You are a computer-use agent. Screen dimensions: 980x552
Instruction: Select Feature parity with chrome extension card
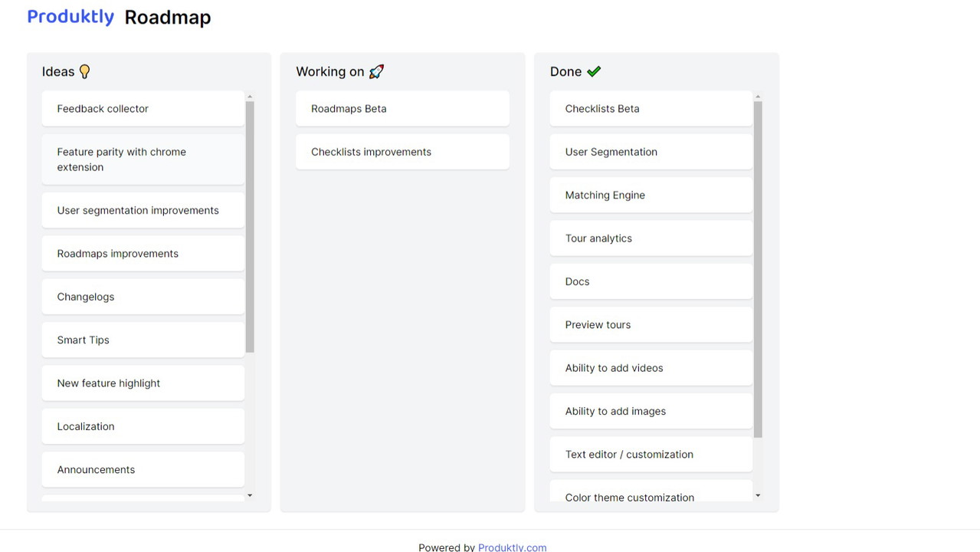point(143,159)
